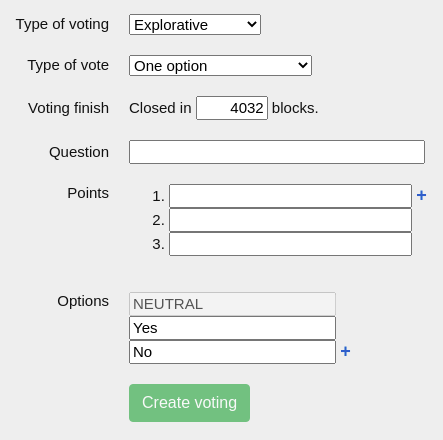443x440 pixels.
Task: Open the Explorative voting type dropdown
Action: 195,24
